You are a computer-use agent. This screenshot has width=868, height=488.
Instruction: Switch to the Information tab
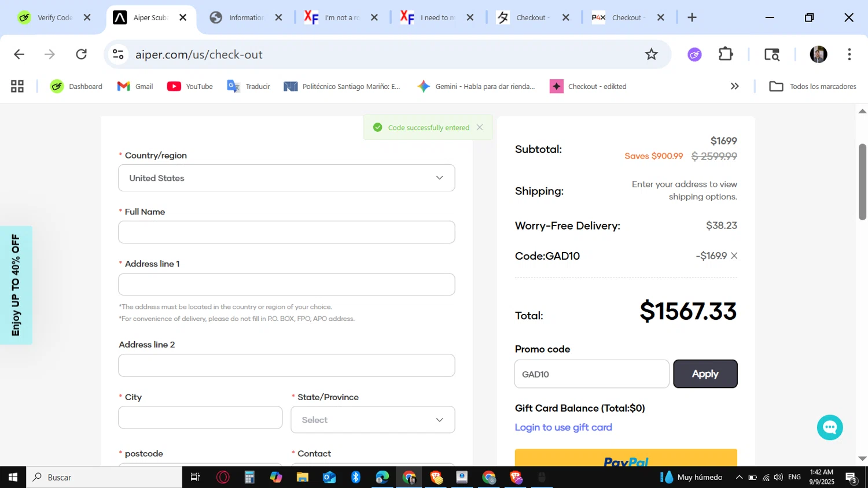tap(246, 17)
